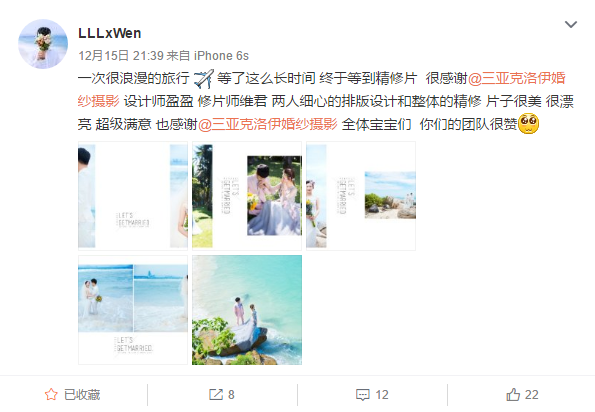595x412 pixels.
Task: Open third photo with rocky beach inset
Action: click(361, 196)
